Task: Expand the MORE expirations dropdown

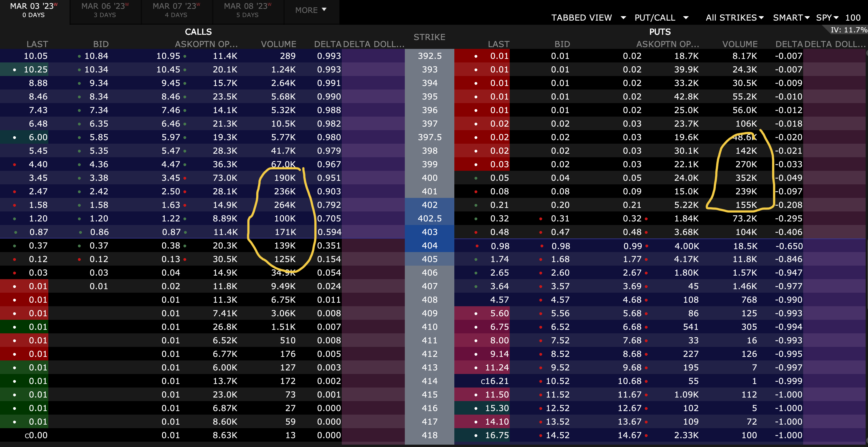Action: click(311, 10)
